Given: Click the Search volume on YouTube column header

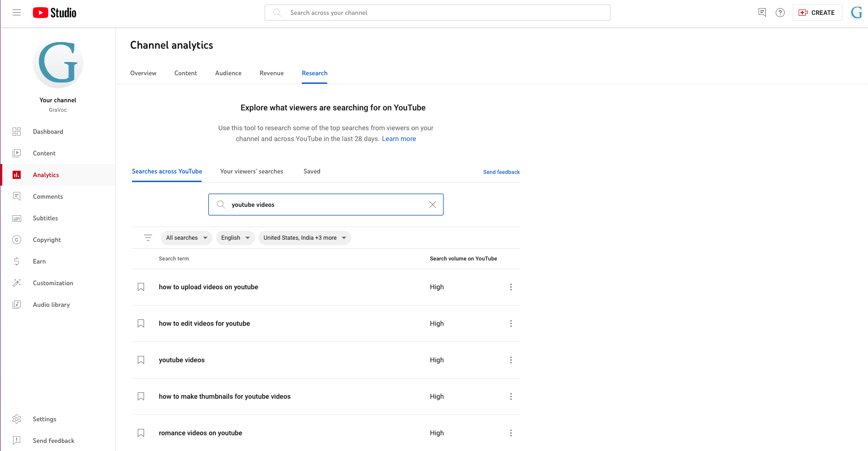Looking at the screenshot, I should (463, 259).
